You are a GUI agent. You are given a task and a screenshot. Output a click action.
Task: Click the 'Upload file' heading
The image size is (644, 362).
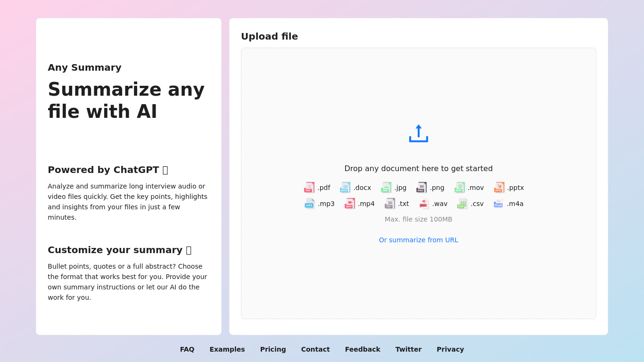270,36
